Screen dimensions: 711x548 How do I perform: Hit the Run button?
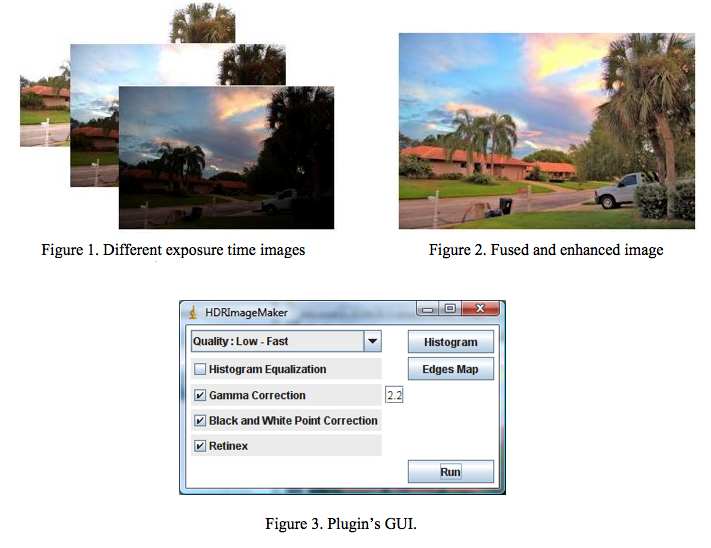(450, 471)
